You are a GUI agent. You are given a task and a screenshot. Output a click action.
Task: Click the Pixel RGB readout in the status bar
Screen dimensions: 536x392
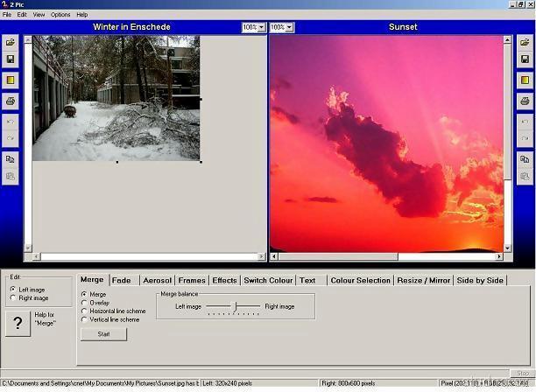pyautogui.click(x=484, y=383)
